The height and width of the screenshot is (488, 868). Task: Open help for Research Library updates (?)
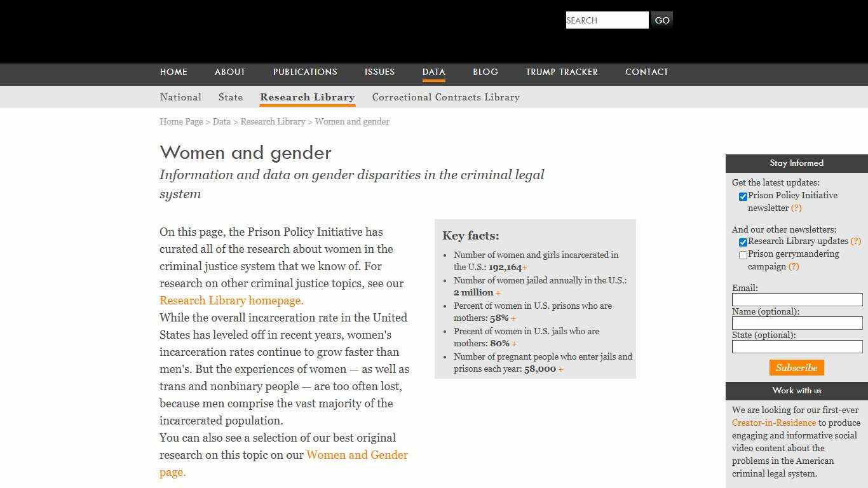[856, 241]
